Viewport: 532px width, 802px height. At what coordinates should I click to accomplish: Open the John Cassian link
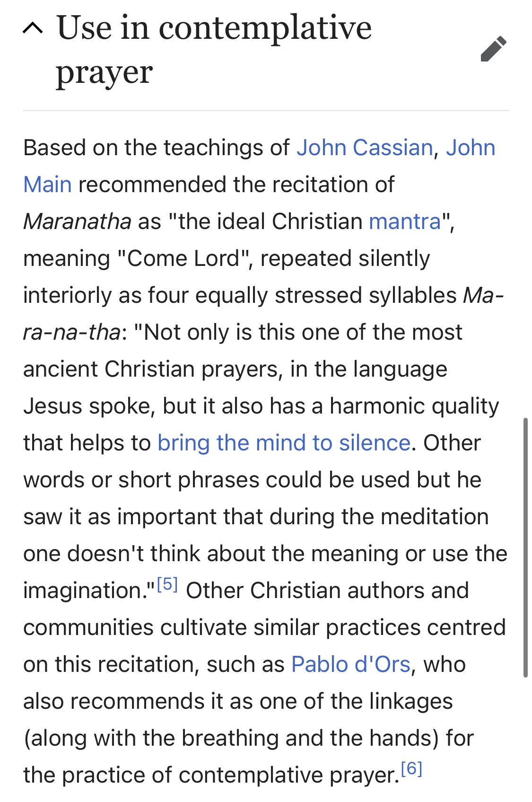(x=365, y=148)
